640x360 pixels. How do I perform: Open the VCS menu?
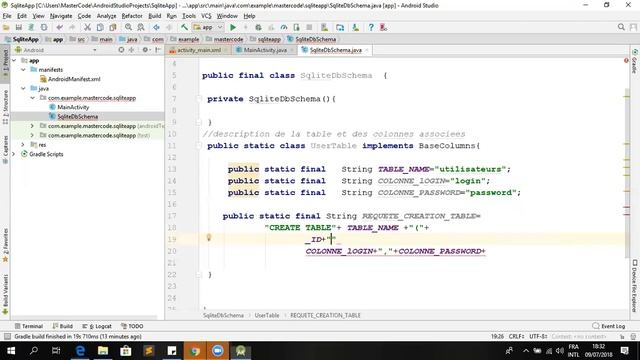pos(206,16)
